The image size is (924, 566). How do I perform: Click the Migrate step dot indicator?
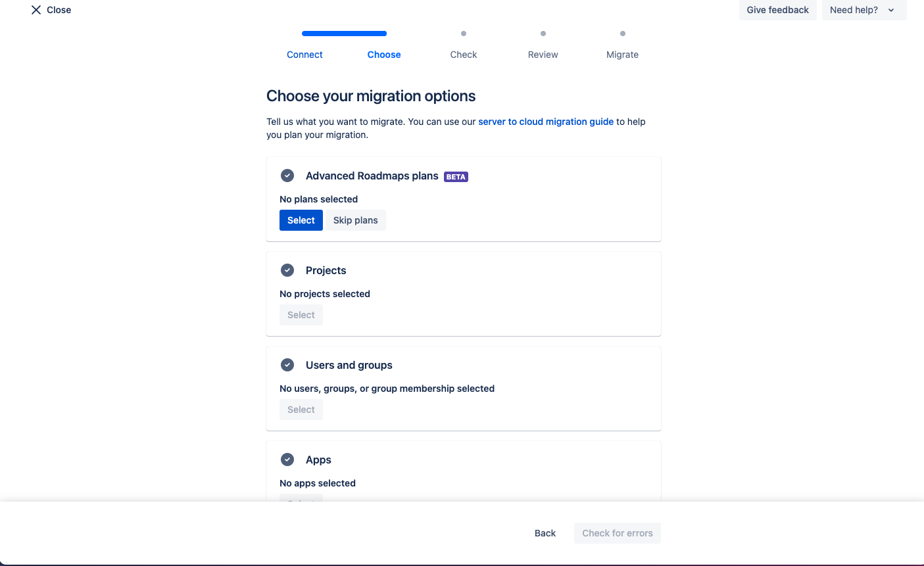pos(623,34)
